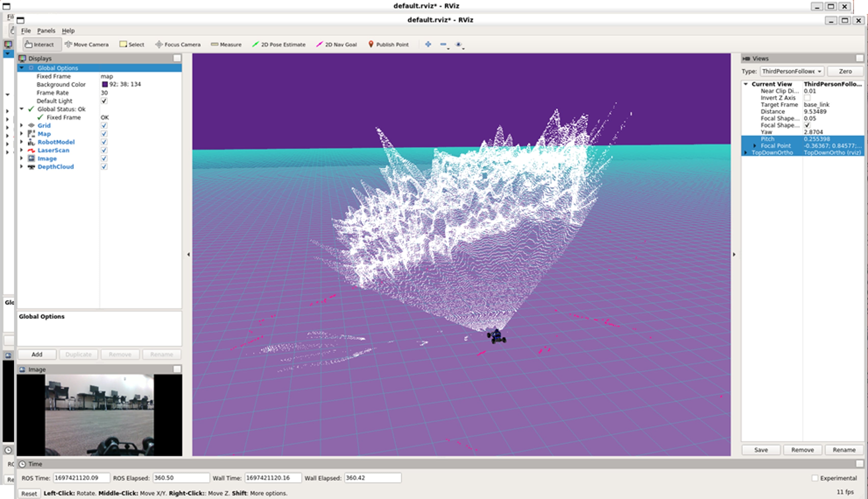Select the 2D Nav Goal tool
868x499 pixels.
click(337, 45)
